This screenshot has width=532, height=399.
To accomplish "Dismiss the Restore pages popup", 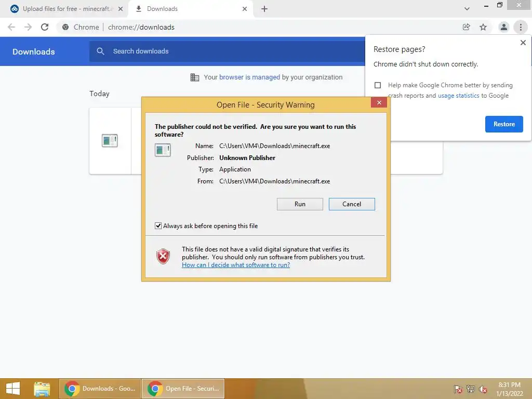I will click(x=523, y=43).
